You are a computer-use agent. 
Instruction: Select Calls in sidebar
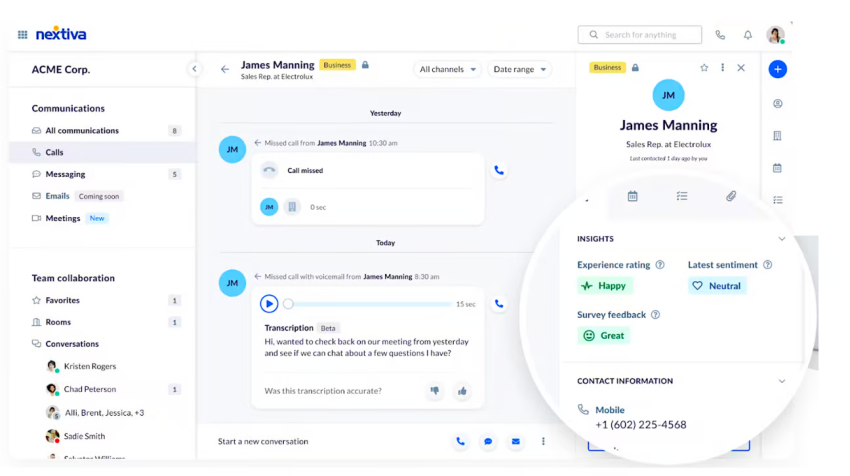102,152
